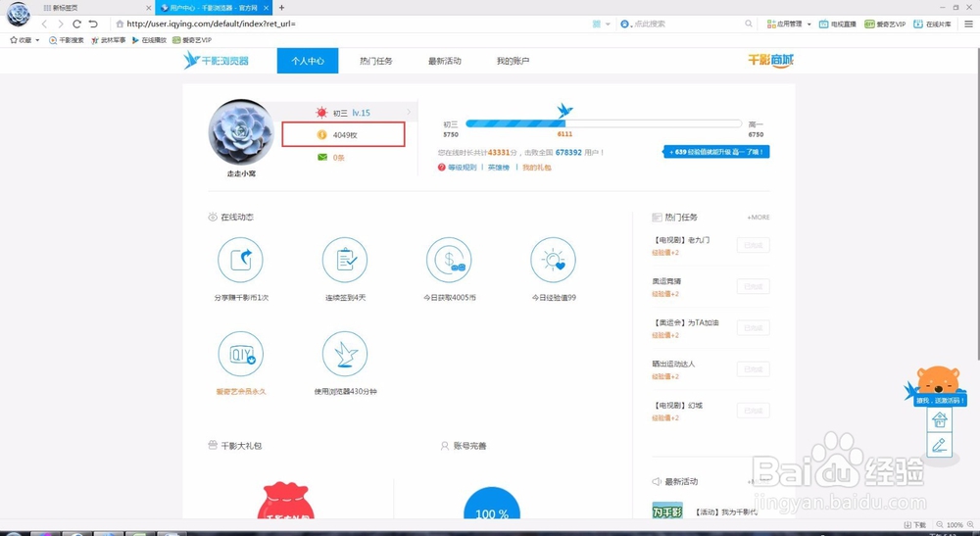Click the 0条 messages entry
Viewport: 980px width, 536px height.
pos(331,158)
